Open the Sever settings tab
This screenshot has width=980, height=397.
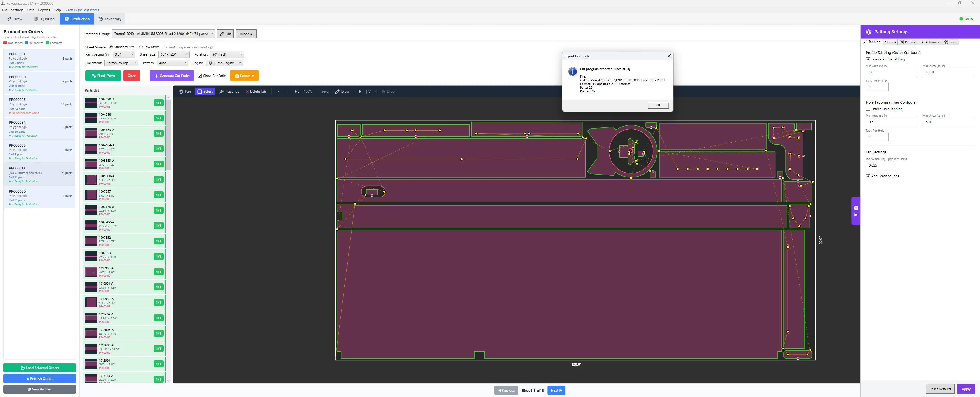(x=951, y=42)
